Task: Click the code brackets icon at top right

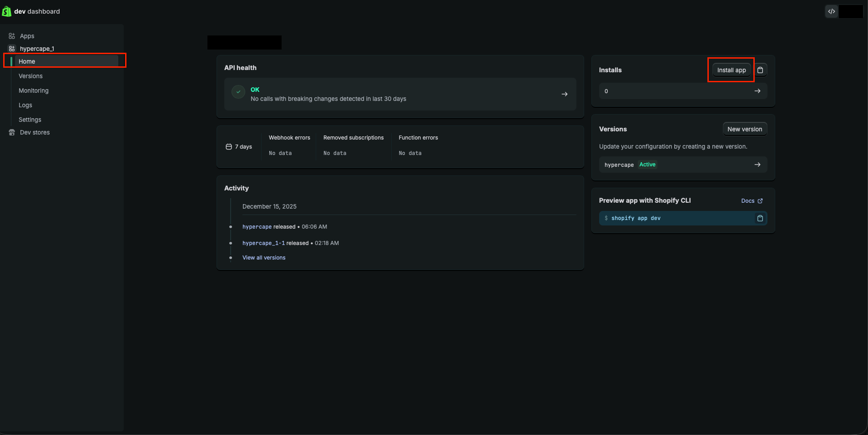Action: point(831,11)
